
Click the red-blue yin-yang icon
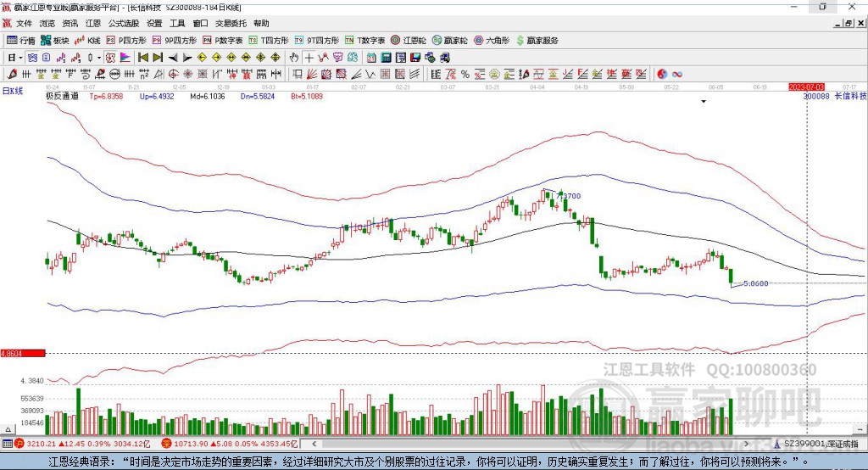click(662, 75)
